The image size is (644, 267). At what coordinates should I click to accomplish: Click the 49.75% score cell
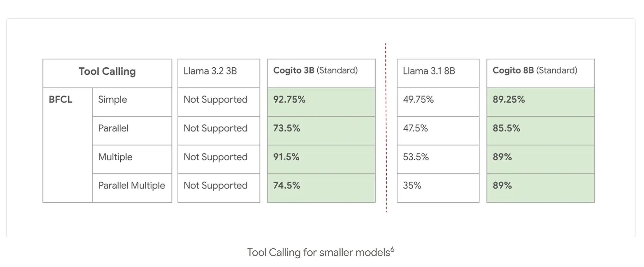(x=438, y=102)
